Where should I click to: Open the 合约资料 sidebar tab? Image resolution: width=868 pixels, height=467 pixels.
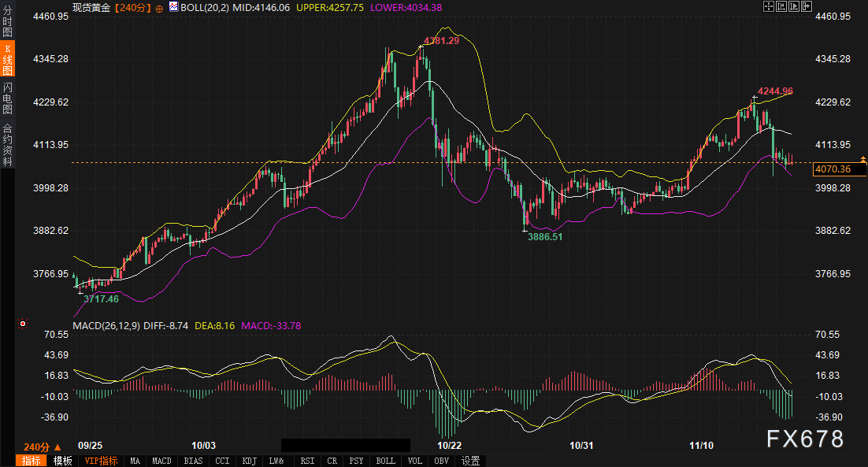(x=7, y=144)
